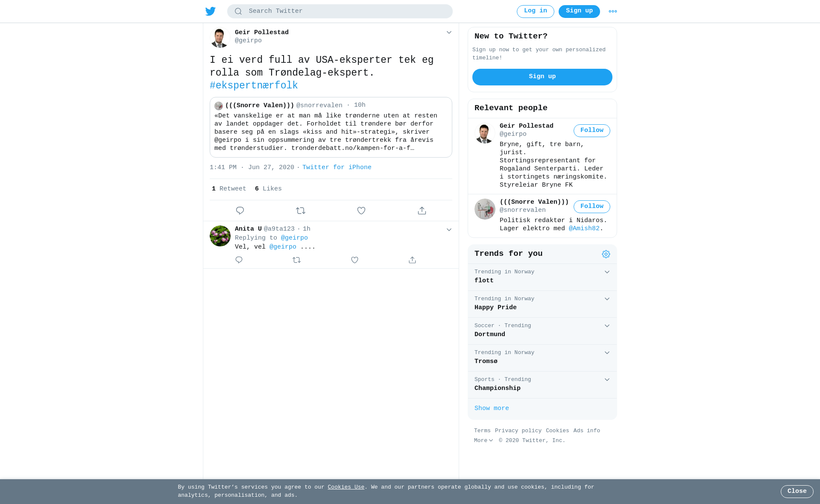
Task: Click the Search Twitter input field
Action: pyautogui.click(x=340, y=12)
